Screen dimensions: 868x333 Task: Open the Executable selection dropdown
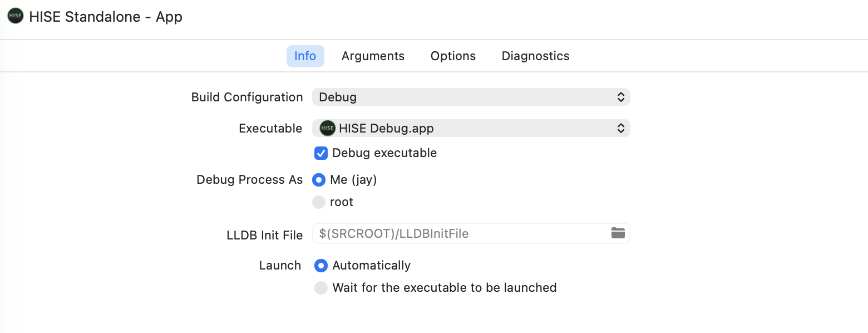click(470, 128)
